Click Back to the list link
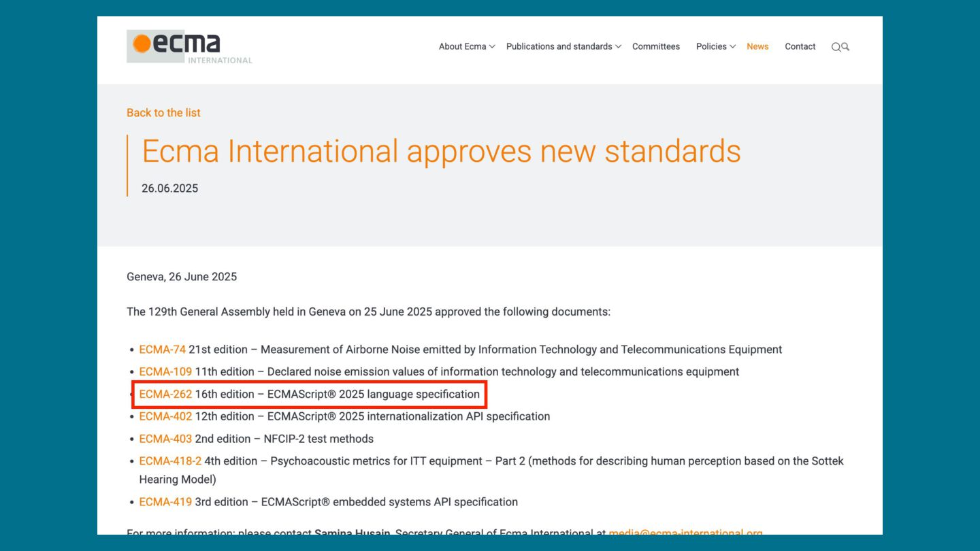This screenshot has height=551, width=980. [x=163, y=113]
